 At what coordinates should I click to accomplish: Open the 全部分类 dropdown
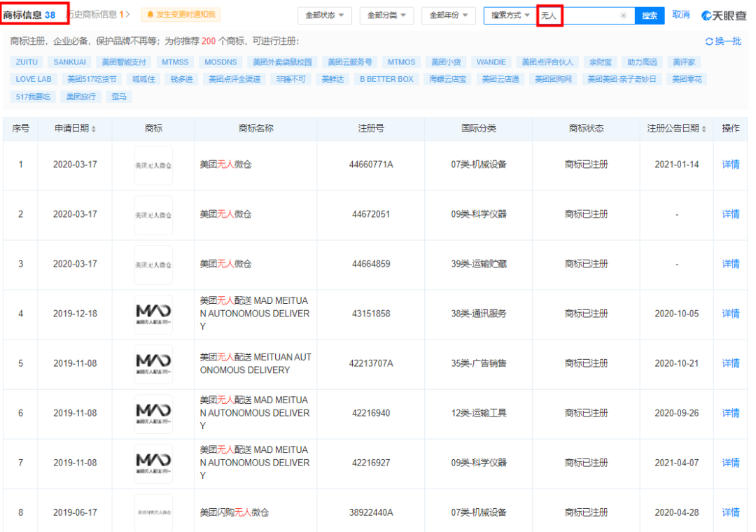(x=386, y=15)
